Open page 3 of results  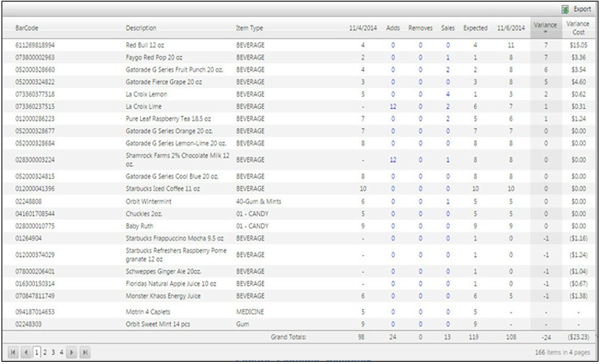pos(53,352)
